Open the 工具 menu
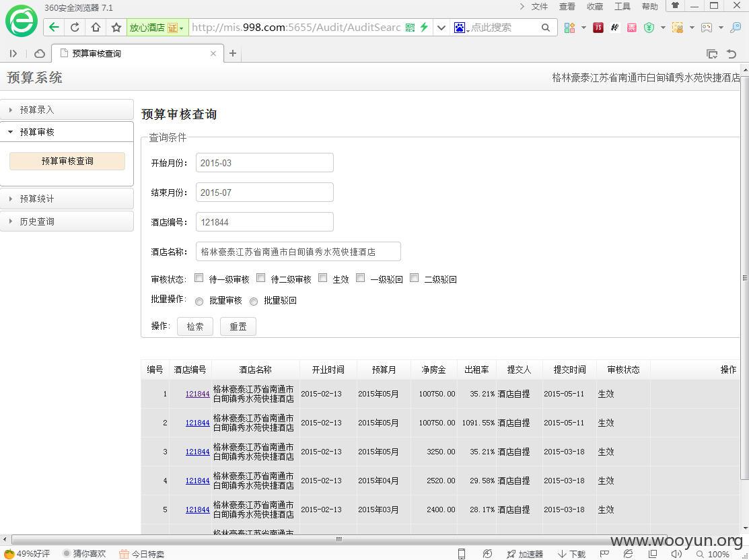 point(622,6)
